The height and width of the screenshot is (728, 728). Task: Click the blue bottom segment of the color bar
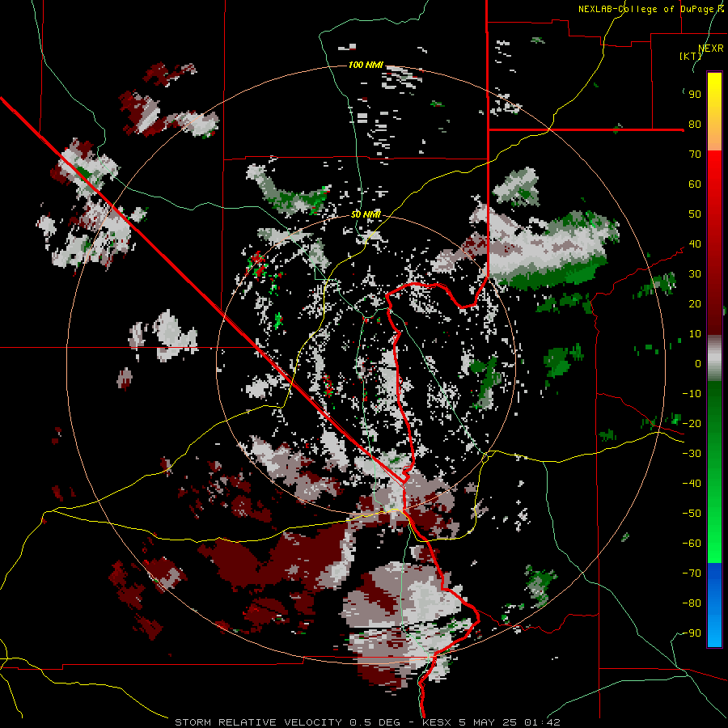714,605
